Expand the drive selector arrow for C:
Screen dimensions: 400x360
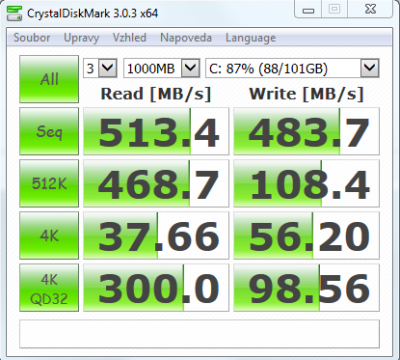point(370,68)
